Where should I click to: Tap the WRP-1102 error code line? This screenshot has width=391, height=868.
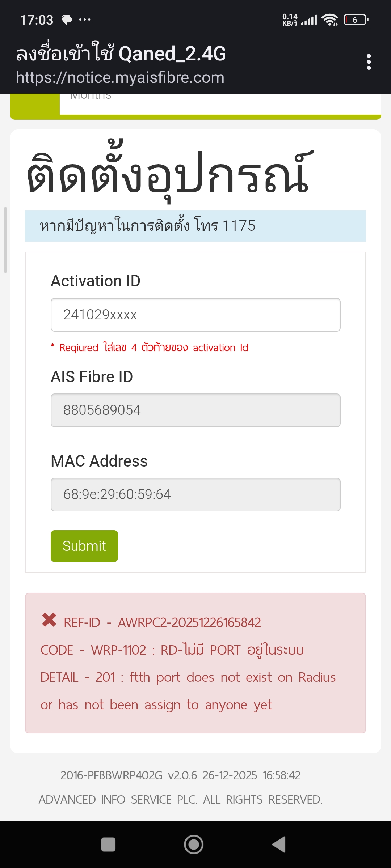coord(172,650)
